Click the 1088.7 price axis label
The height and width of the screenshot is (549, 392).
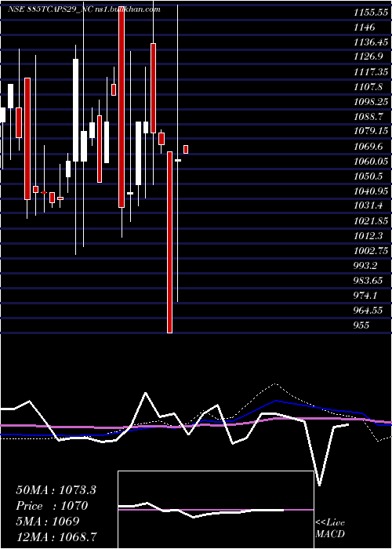click(x=368, y=117)
